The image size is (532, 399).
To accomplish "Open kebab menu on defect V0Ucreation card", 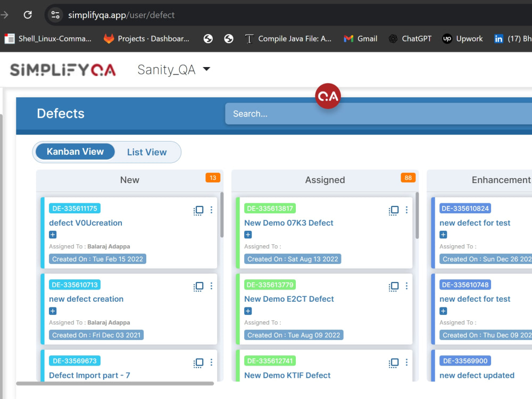I will tap(211, 210).
